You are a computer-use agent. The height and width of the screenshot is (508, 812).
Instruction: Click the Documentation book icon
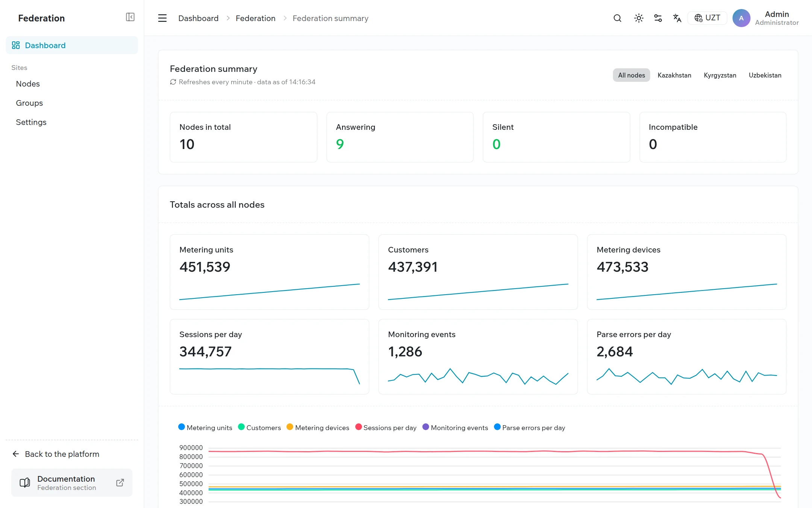tap(25, 483)
